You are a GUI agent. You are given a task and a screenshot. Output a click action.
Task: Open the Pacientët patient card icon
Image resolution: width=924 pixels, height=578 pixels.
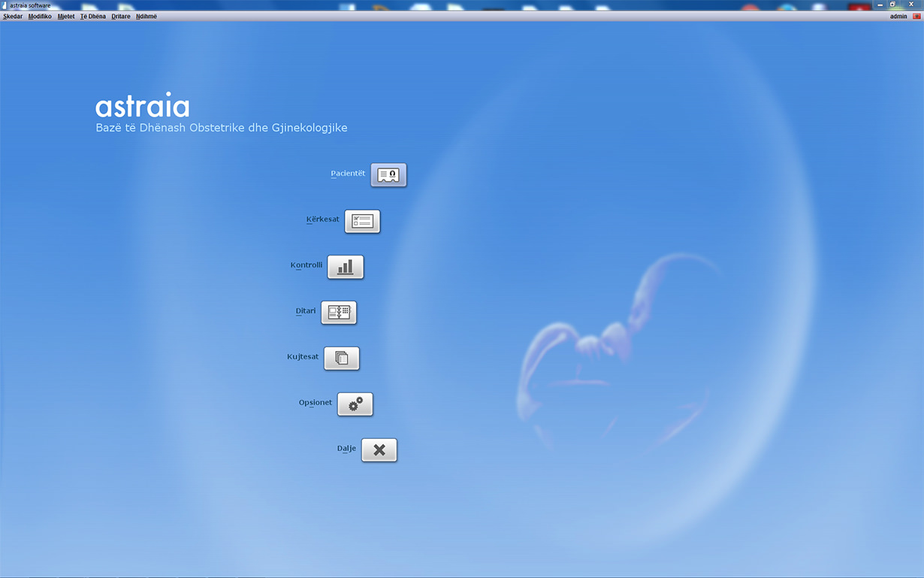[388, 175]
